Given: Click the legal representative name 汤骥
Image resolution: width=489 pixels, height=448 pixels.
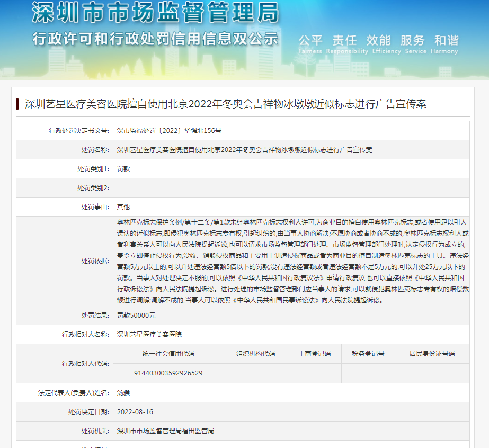Looking at the screenshot, I should 123,393.
